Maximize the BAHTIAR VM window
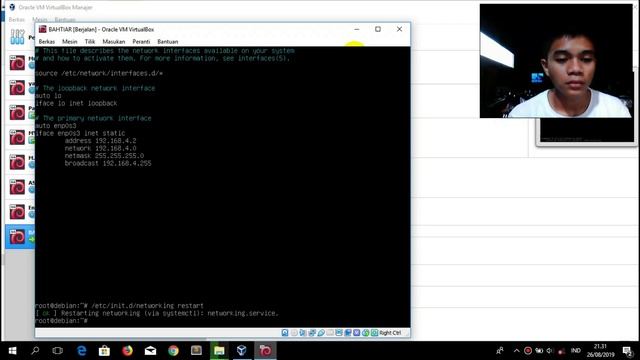Viewport: 640px width, 360px height. [378, 29]
